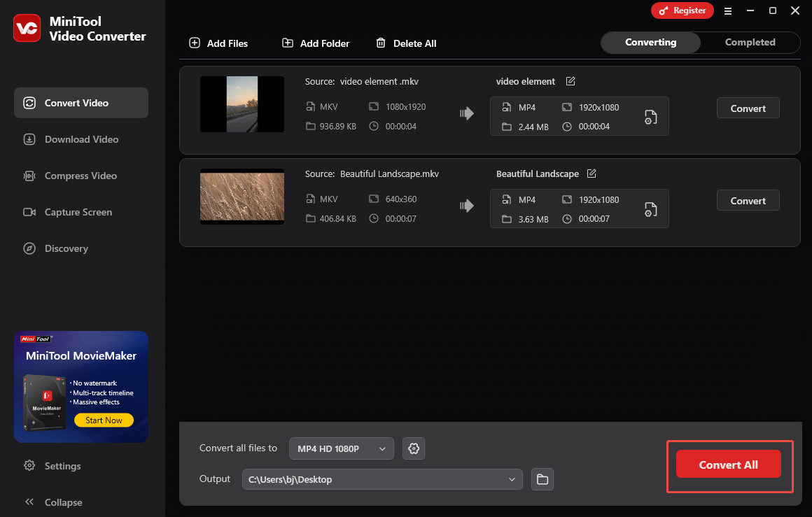Click Start Now in the MovieMaker ad
Screen dimensions: 812x517
[x=104, y=420]
